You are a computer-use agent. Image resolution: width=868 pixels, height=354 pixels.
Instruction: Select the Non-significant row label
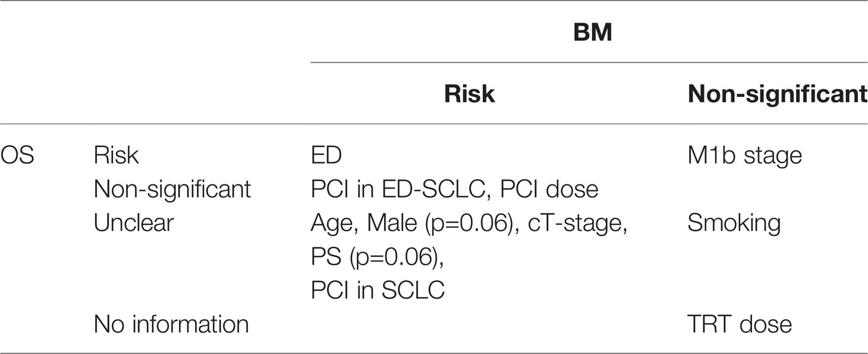tap(172, 189)
